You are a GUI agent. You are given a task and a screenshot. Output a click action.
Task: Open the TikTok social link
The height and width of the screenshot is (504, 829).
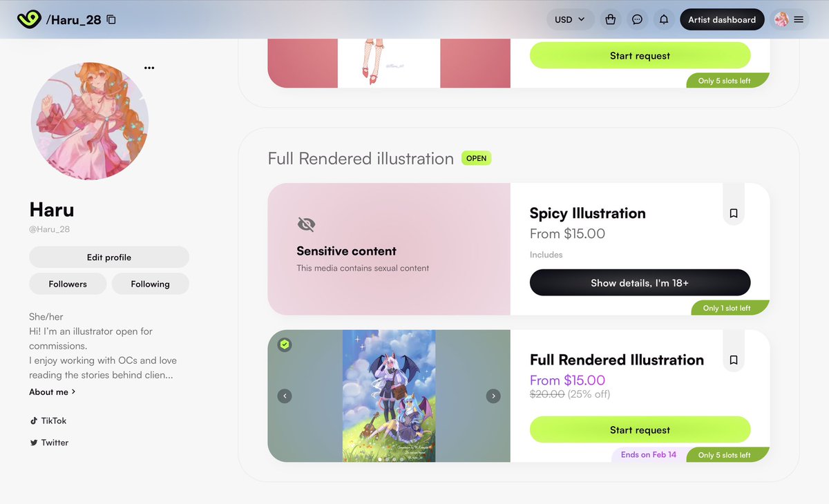pos(48,420)
